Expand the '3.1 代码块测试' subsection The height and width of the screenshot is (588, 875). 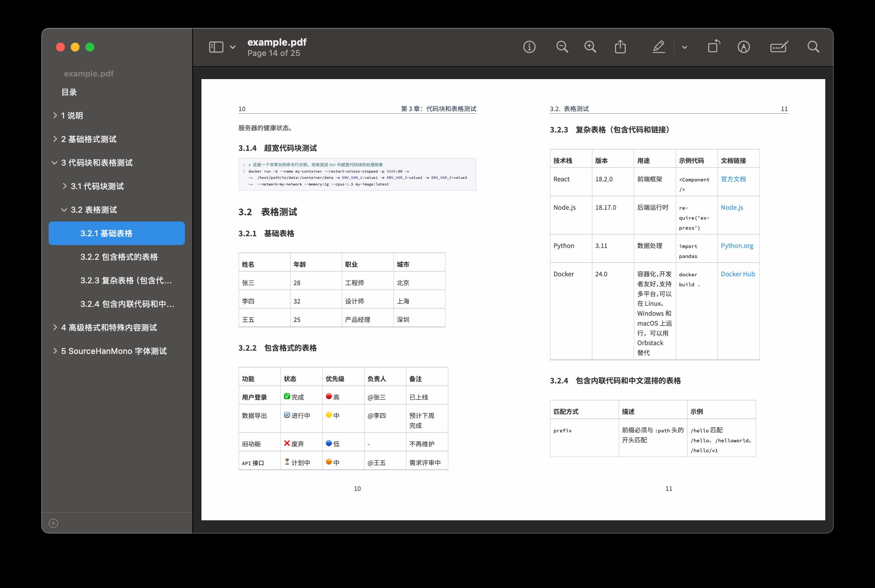64,186
